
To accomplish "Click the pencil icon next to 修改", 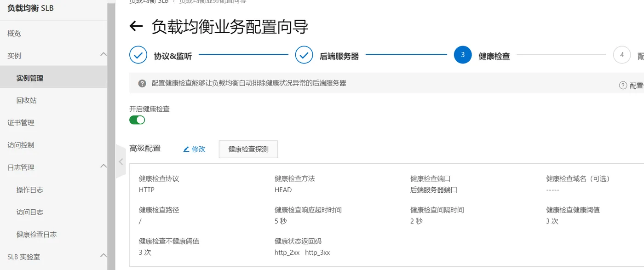I will [x=185, y=149].
